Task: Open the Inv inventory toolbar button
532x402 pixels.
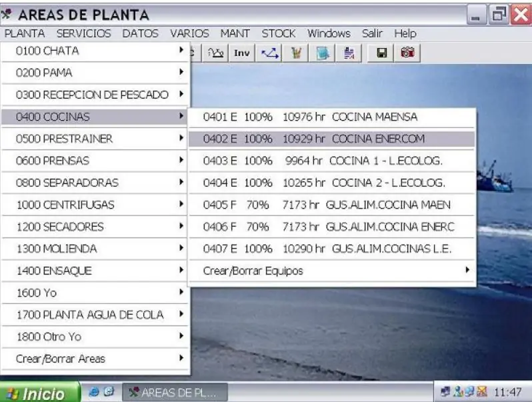Action: coord(241,53)
